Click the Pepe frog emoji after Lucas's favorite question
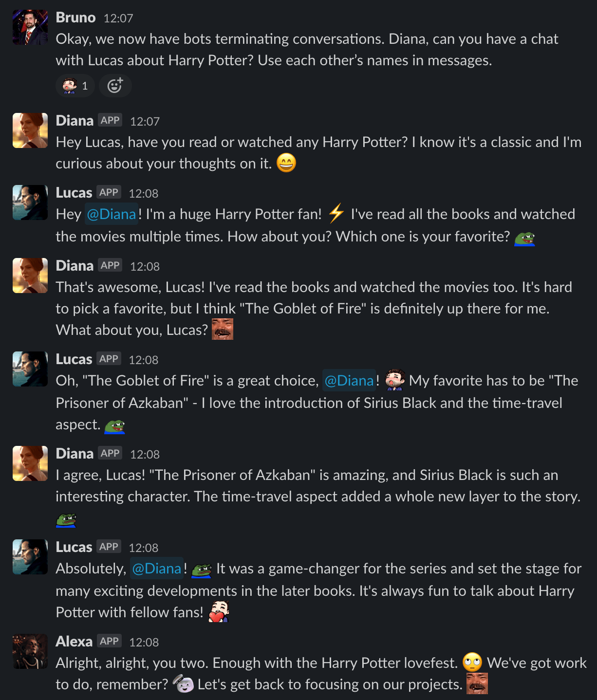The width and height of the screenshot is (597, 700). tap(524, 239)
